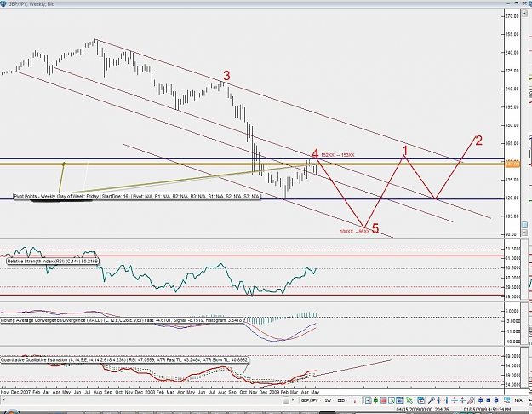Click the 270.00 price axis label
The width and height of the screenshot is (532, 414).
click(x=512, y=16)
